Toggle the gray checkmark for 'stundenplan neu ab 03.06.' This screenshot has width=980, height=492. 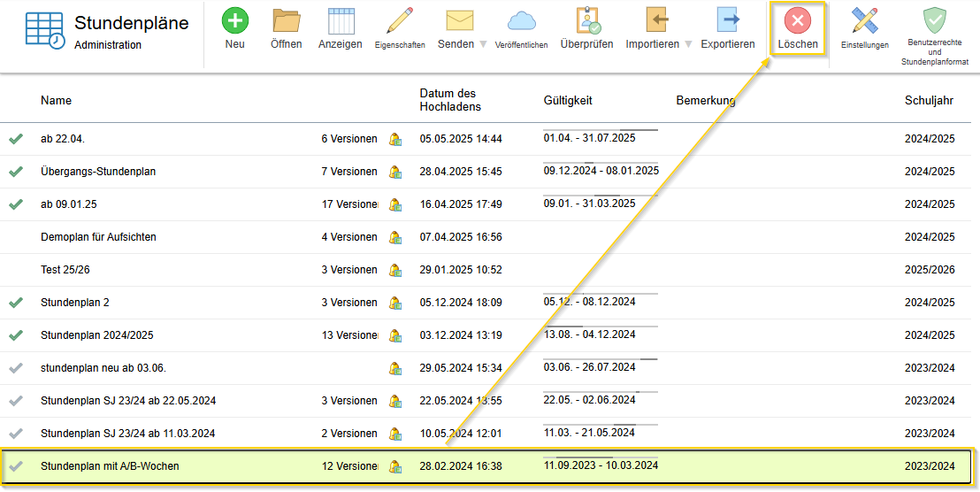[16, 368]
